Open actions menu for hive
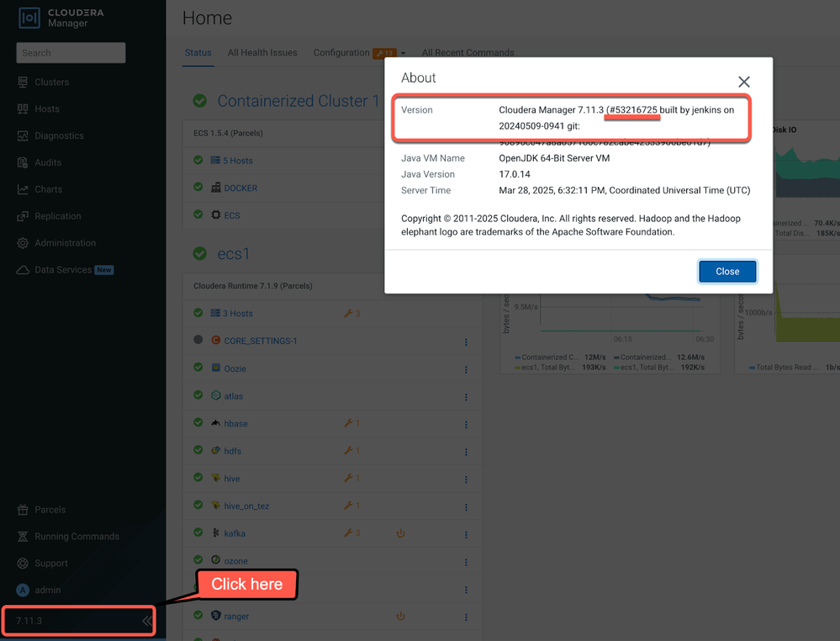The width and height of the screenshot is (840, 641). click(x=466, y=479)
